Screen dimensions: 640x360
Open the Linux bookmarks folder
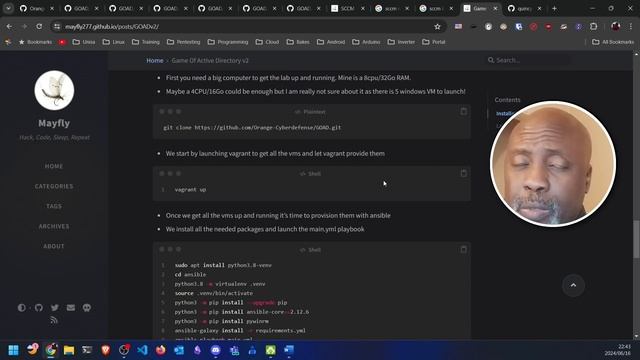point(114,42)
